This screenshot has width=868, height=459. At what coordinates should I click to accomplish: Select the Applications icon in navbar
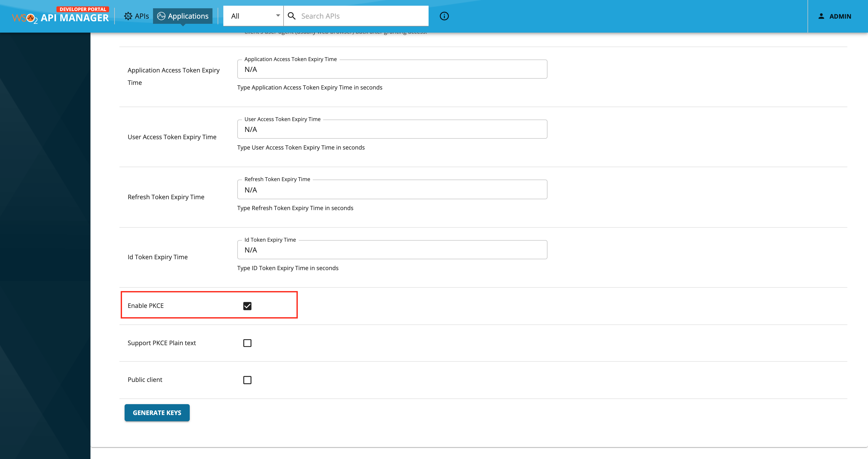click(162, 16)
